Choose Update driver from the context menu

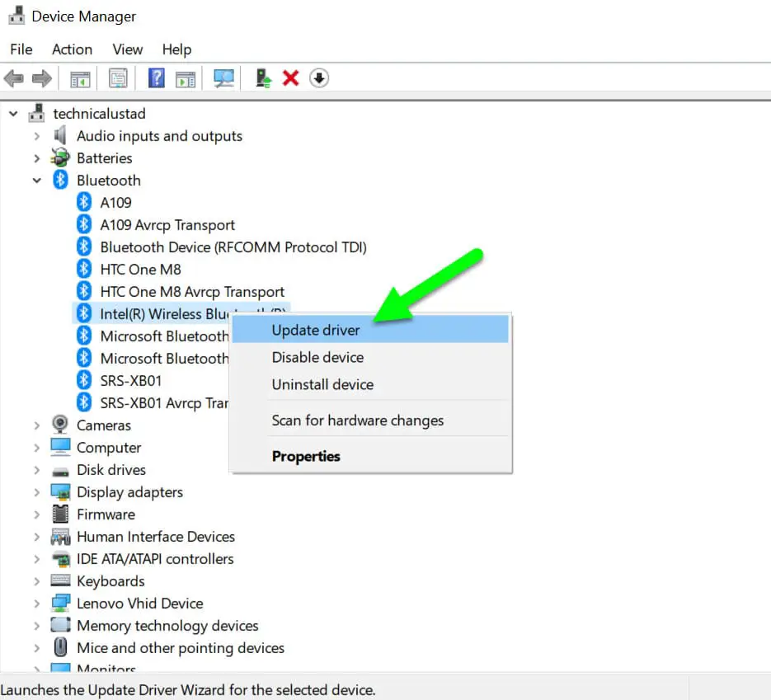tap(370, 330)
